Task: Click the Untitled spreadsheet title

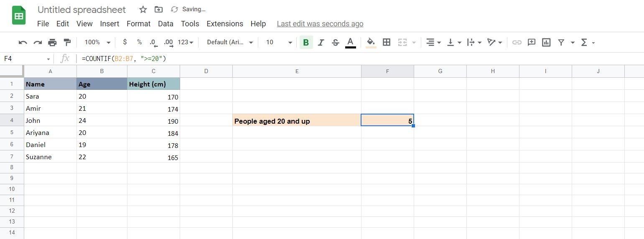Action: 81,10
